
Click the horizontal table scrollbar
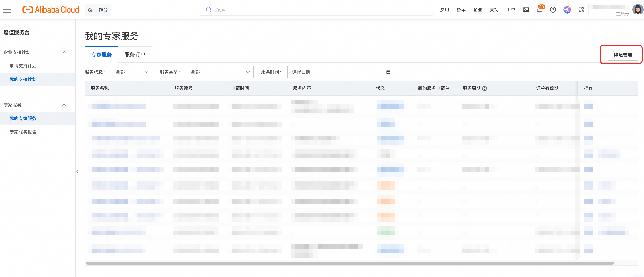tap(349, 263)
